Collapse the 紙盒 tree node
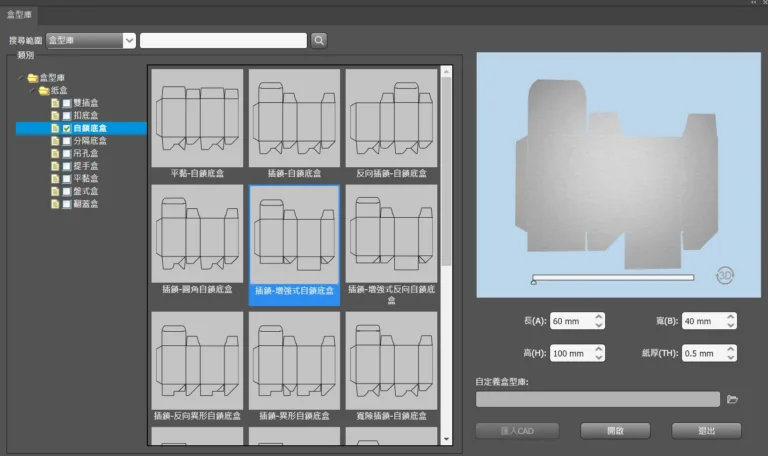This screenshot has height=456, width=768. pyautogui.click(x=32, y=90)
